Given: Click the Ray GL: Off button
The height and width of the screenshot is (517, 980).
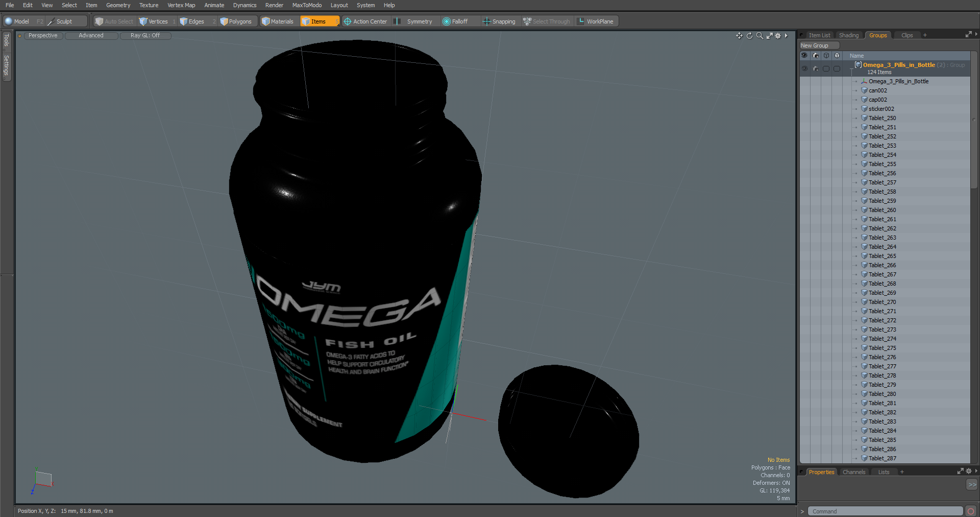Looking at the screenshot, I should click(145, 36).
